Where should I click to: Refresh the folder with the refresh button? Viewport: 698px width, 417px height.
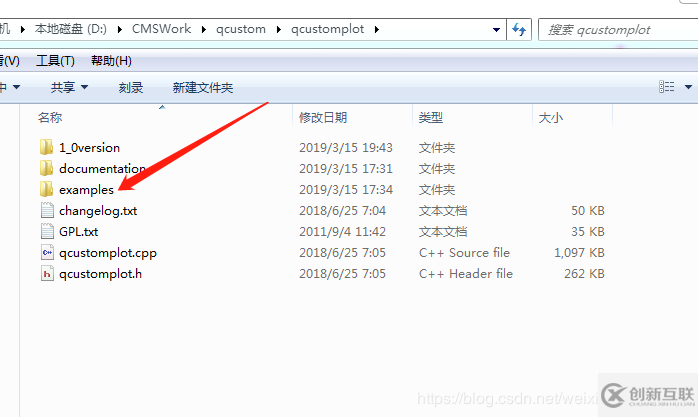(x=519, y=29)
